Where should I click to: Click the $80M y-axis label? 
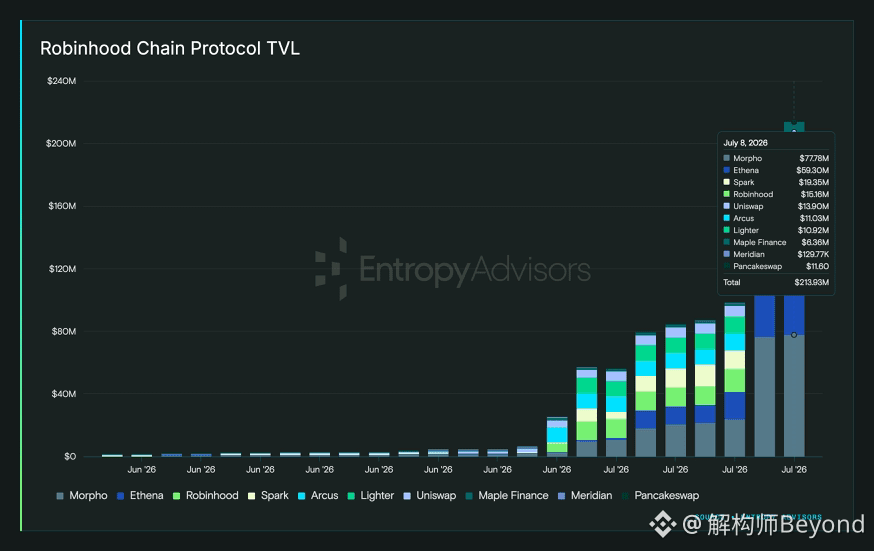[x=64, y=331]
